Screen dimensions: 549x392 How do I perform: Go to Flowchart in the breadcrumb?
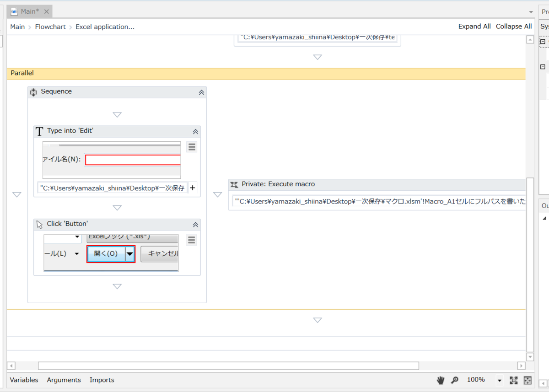(50, 27)
